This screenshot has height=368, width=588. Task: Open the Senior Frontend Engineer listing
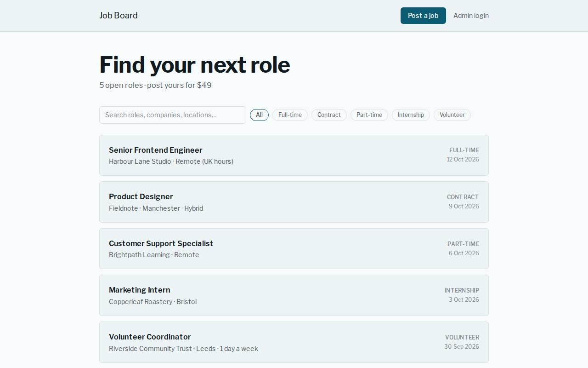click(x=294, y=155)
